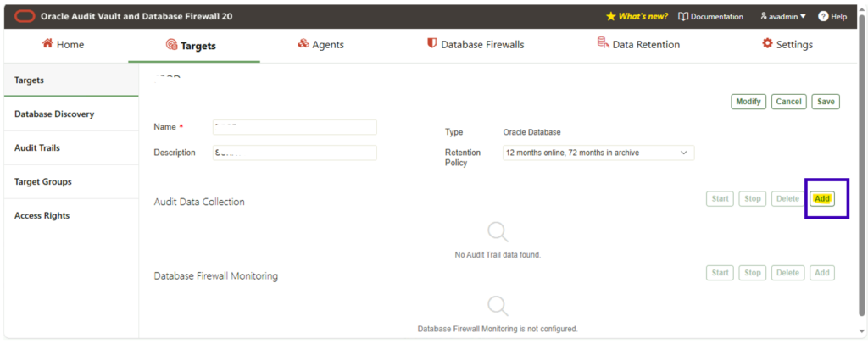This screenshot has height=344, width=868.
Task: Click Start for Audit Data Collection
Action: click(720, 199)
